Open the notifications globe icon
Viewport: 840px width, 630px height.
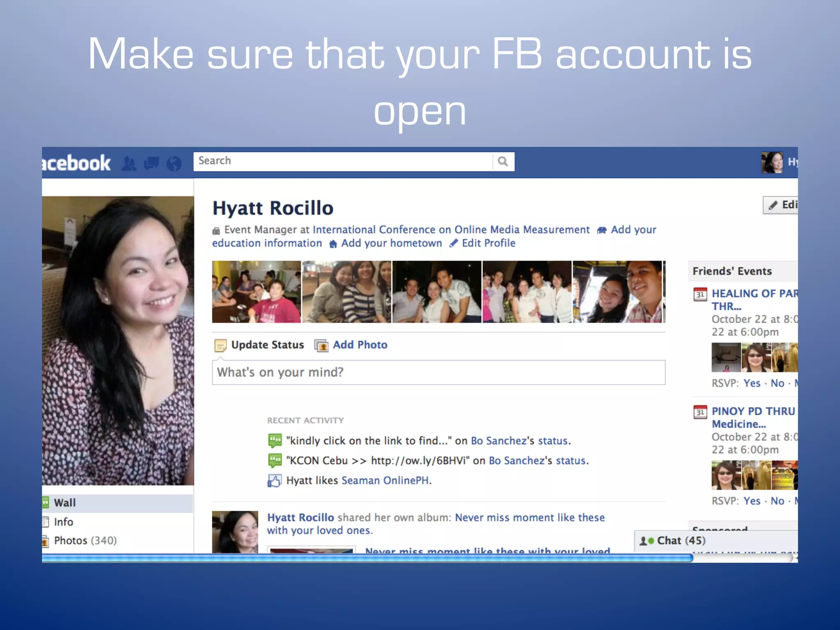point(174,164)
